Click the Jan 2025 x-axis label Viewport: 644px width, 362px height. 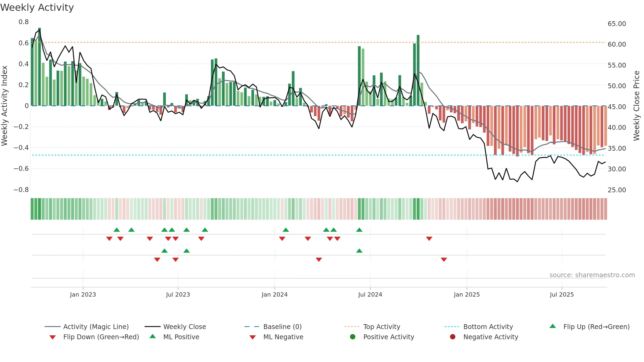pos(467,294)
